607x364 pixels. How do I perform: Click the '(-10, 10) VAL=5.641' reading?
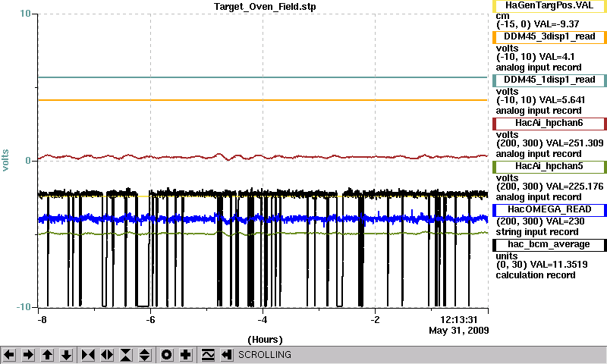click(540, 100)
